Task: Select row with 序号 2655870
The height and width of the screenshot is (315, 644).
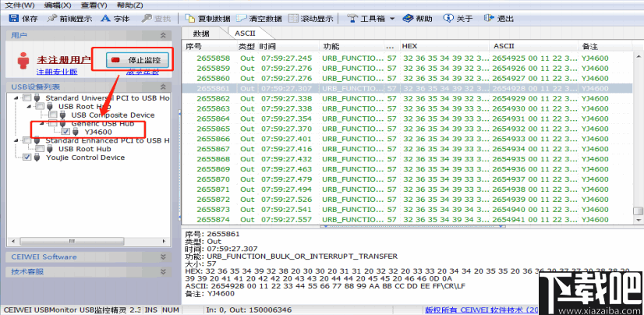Action: [408, 179]
